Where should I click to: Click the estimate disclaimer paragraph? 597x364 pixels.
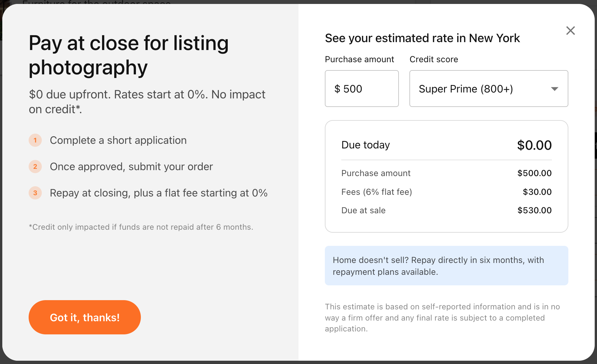(442, 318)
